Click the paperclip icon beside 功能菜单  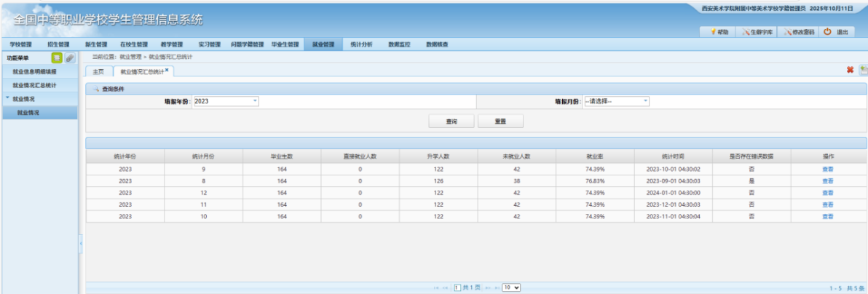pos(69,58)
